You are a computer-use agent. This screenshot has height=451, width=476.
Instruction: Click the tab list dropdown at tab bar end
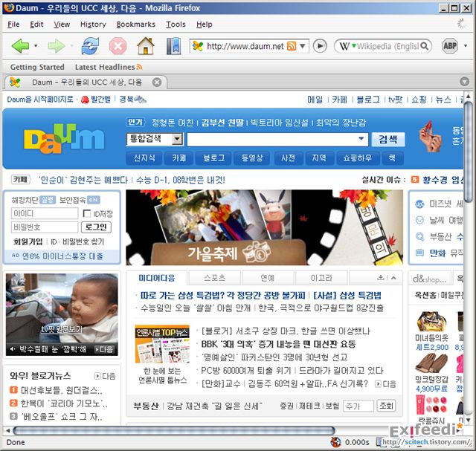tap(464, 82)
